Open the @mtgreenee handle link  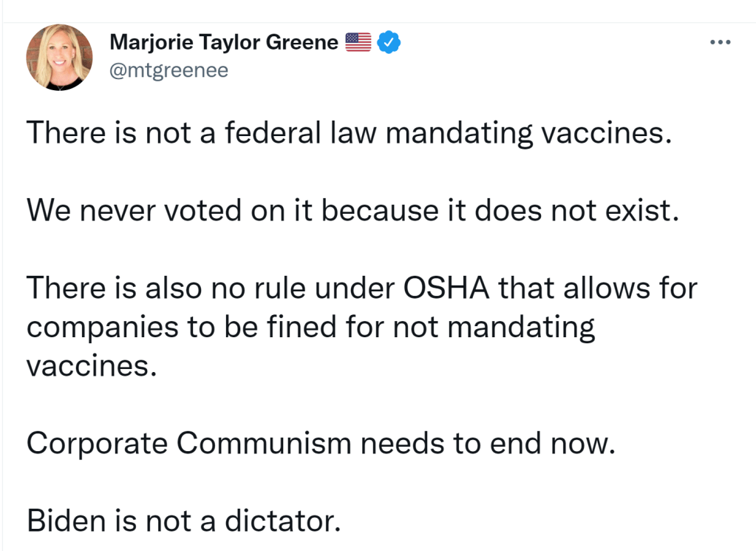pos(168,70)
